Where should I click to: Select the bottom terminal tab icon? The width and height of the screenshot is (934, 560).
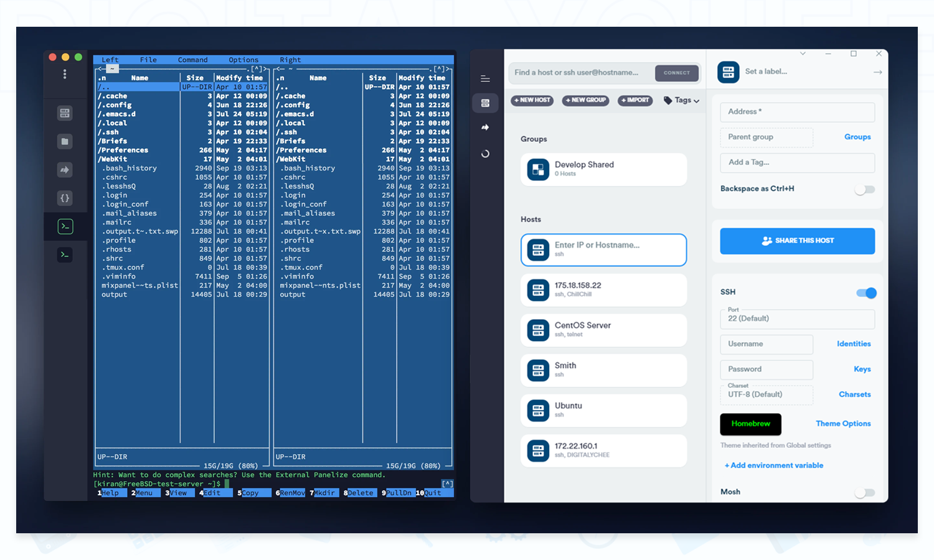[65, 254]
